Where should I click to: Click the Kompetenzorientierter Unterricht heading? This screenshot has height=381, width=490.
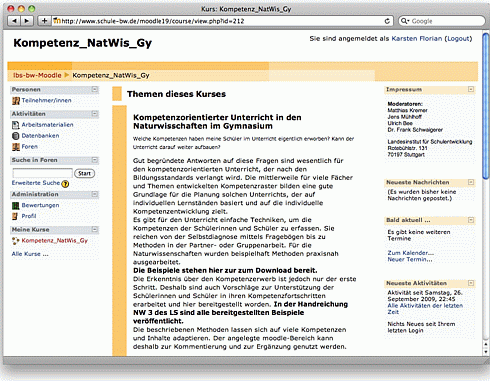[217, 122]
